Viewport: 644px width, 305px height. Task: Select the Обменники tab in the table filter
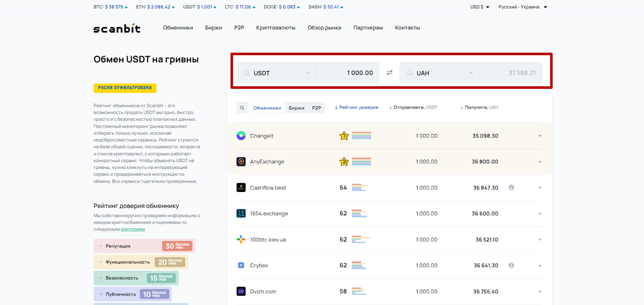[x=267, y=108]
